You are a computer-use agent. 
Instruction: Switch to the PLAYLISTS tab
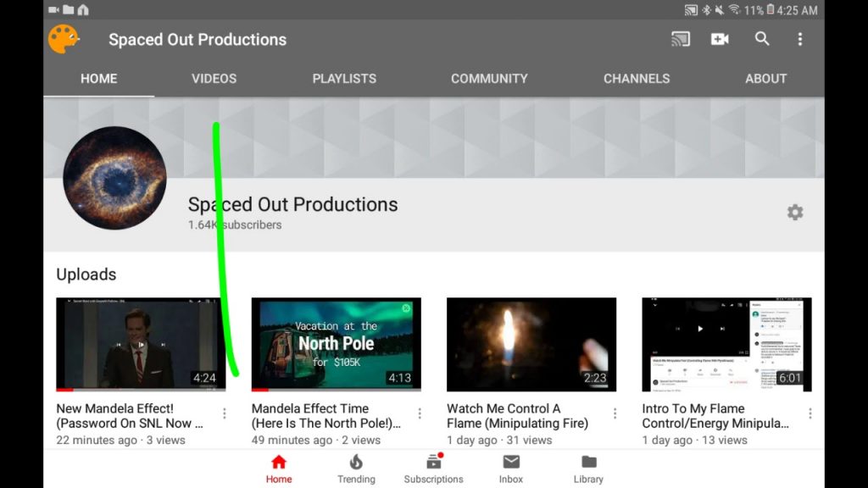[344, 79]
